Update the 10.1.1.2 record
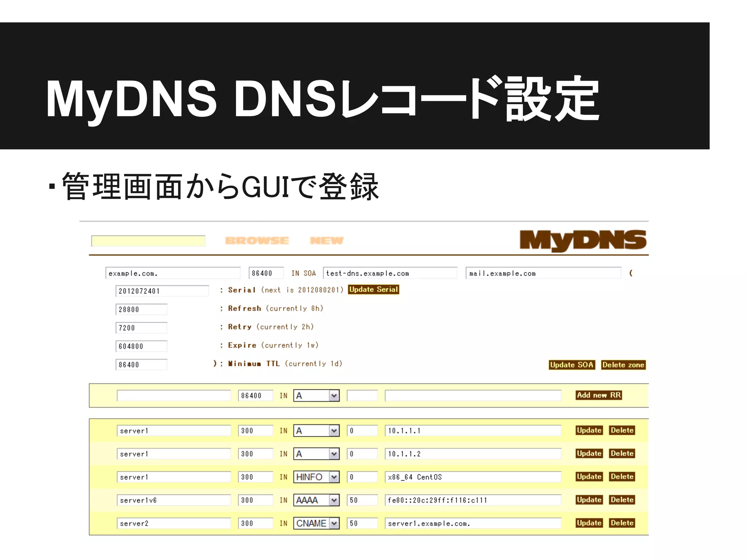747x560 pixels. coord(589,454)
